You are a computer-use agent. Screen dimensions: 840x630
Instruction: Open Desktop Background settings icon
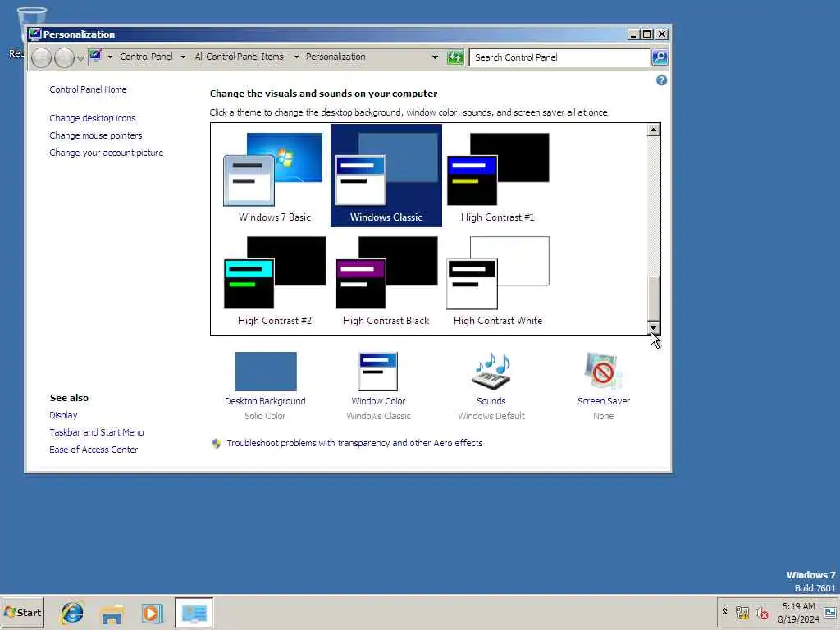click(265, 372)
